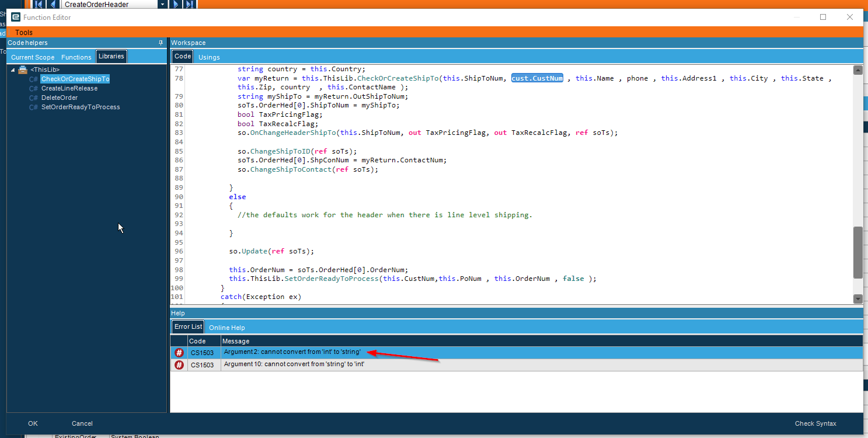Open the CreateOrderHeader dropdown arrow
This screenshot has width=868, height=438.
(162, 4)
